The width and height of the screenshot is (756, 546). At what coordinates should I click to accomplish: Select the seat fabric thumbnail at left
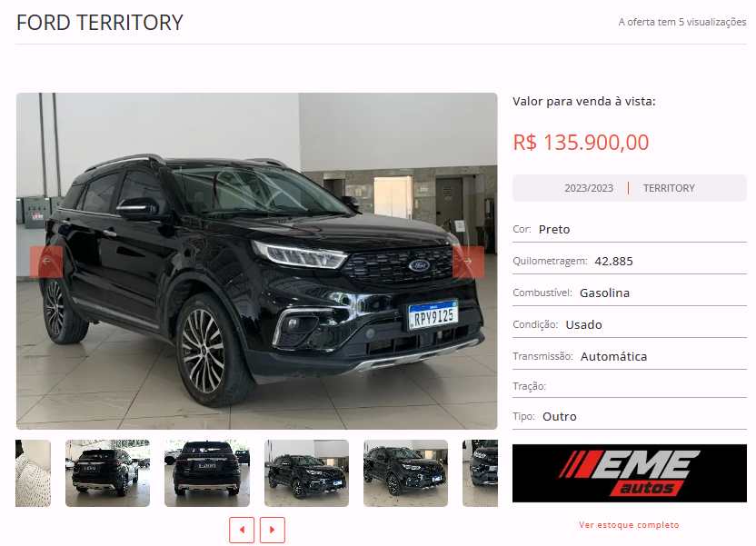[x=33, y=472]
